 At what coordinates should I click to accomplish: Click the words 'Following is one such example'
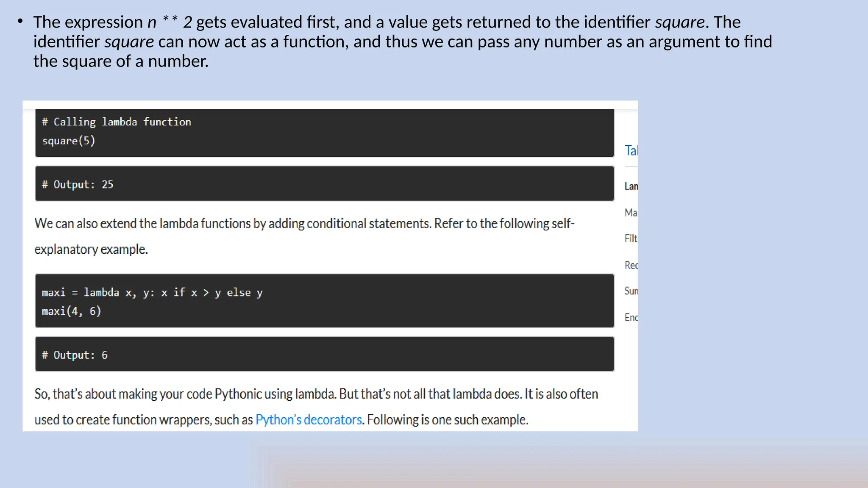pos(447,420)
